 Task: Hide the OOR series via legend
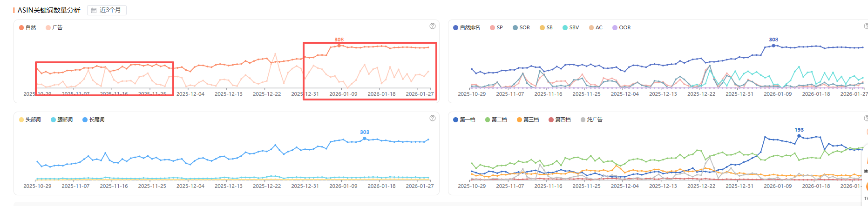pos(622,27)
